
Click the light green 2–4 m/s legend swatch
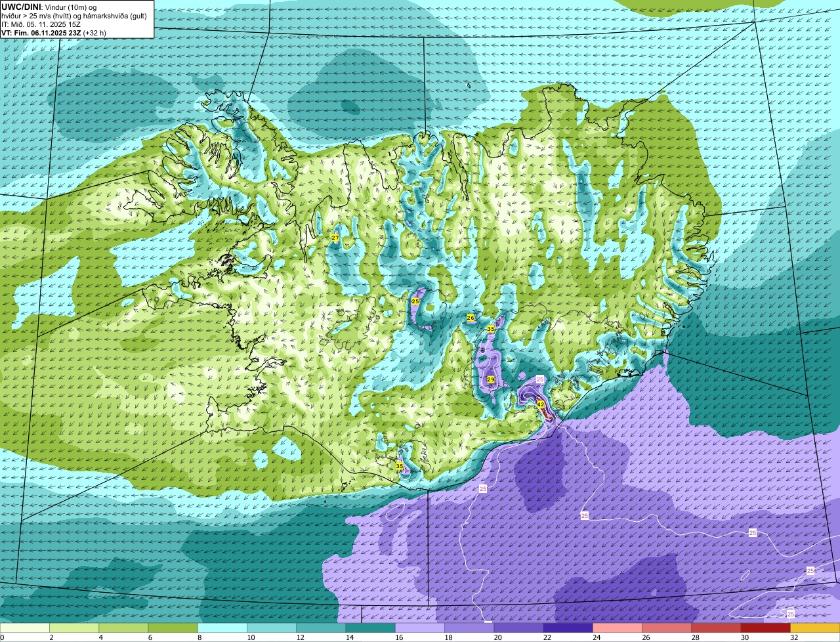tap(74, 628)
